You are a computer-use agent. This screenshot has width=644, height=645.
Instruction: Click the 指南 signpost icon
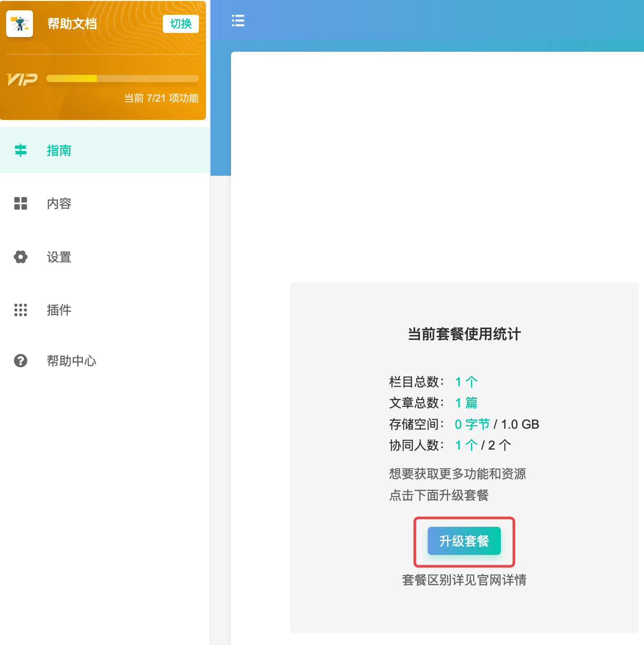21,150
